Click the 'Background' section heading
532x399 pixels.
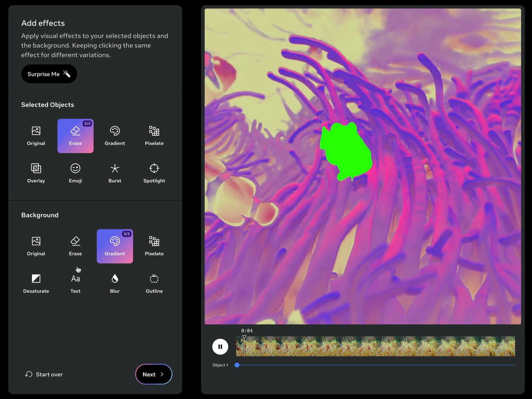click(x=40, y=215)
